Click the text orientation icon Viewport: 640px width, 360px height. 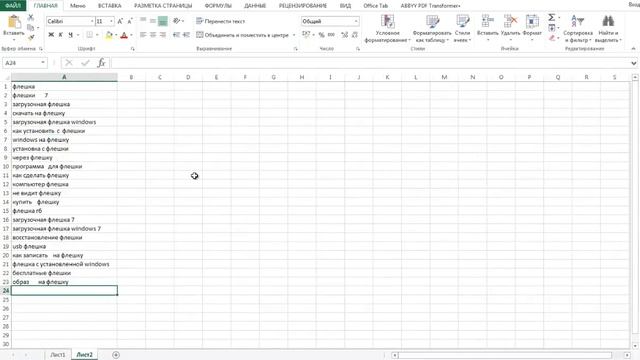176,21
